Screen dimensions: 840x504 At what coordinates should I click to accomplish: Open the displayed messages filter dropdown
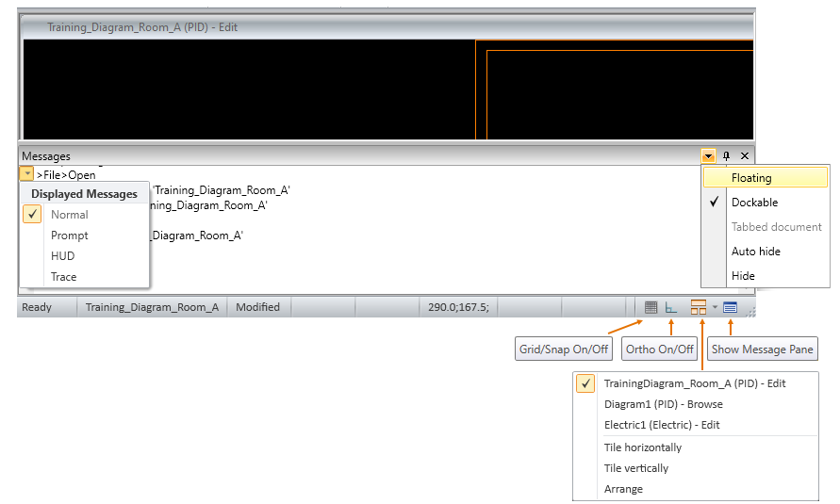(x=26, y=174)
